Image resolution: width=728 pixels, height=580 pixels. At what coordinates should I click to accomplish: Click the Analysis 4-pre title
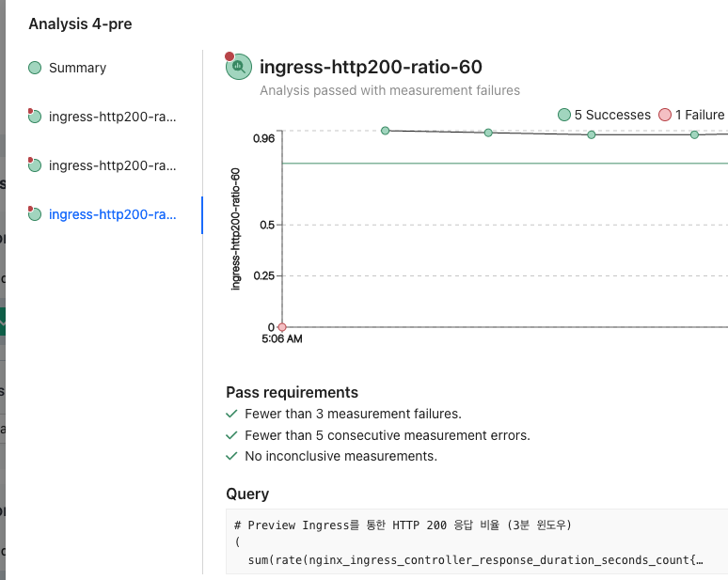pos(80,24)
